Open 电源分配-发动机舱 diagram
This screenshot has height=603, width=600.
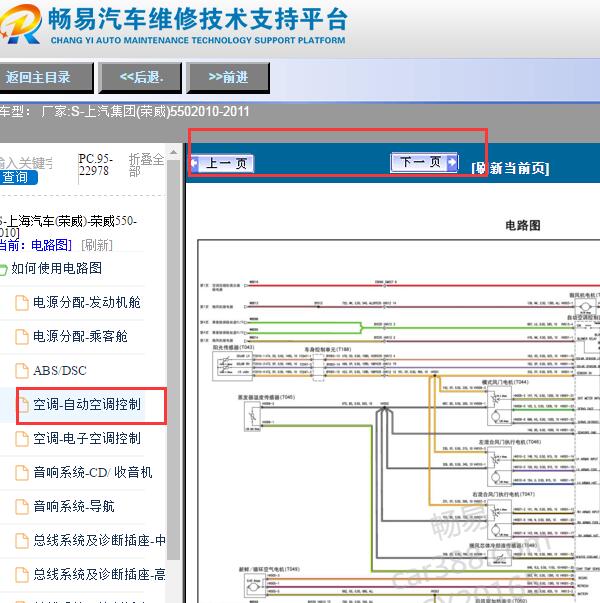(87, 302)
